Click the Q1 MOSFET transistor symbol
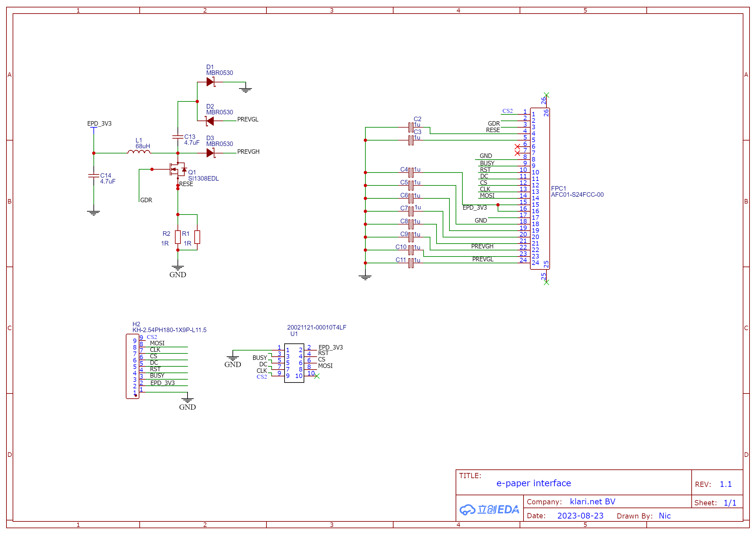The width and height of the screenshot is (756, 535). pyautogui.click(x=178, y=169)
